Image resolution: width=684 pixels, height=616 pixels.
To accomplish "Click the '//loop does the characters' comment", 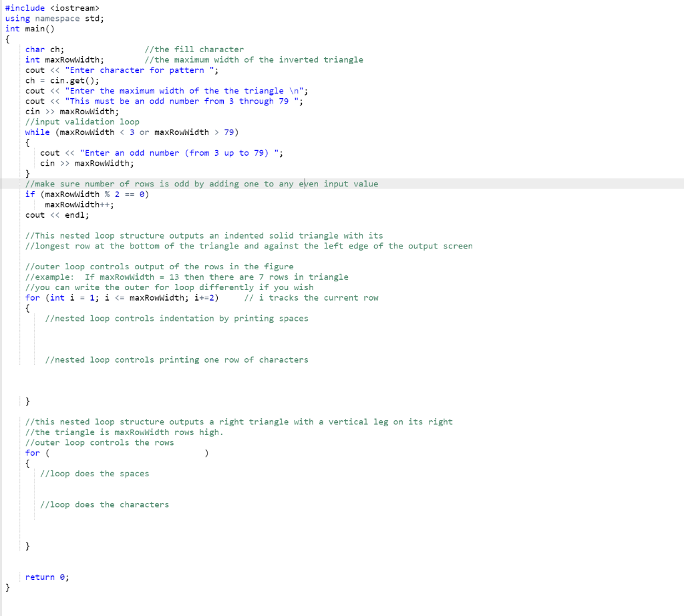I will pyautogui.click(x=104, y=504).
